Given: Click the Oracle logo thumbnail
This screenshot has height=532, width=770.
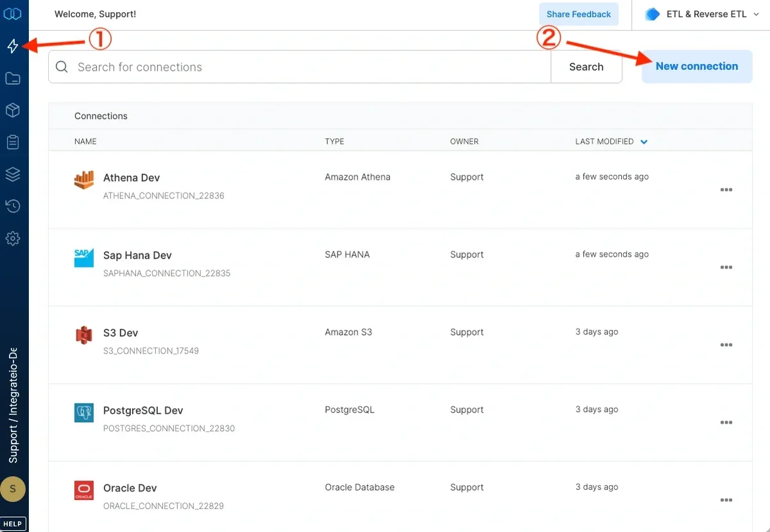Looking at the screenshot, I should tap(84, 490).
